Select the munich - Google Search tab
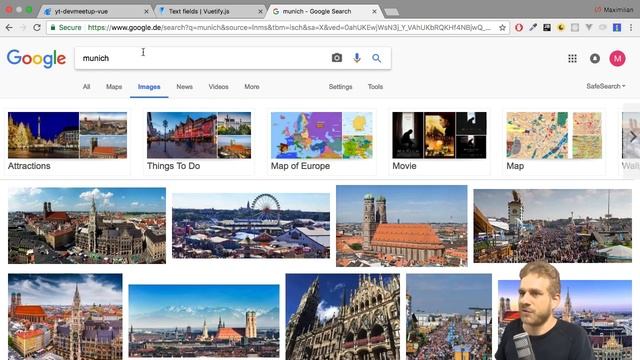Screen dimensions: 640x360 324,11
